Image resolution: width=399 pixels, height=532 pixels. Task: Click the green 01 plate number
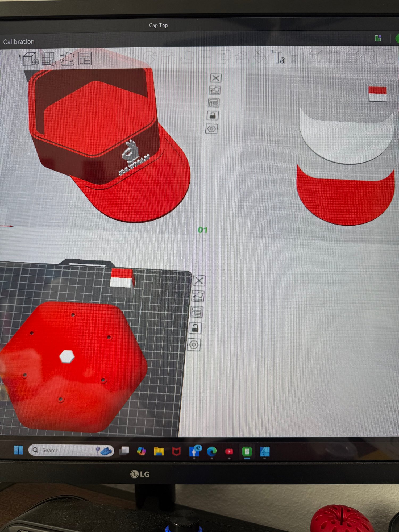(x=203, y=230)
